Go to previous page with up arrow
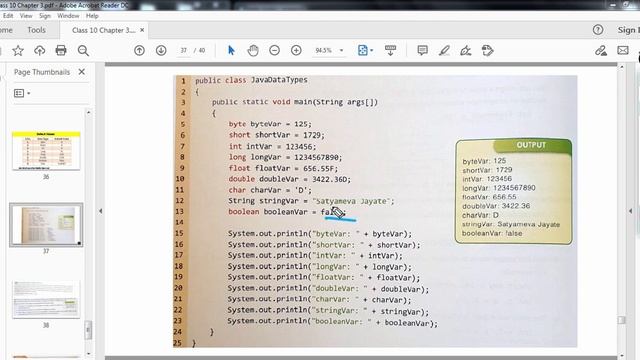The height and width of the screenshot is (360, 640). pyautogui.click(x=139, y=51)
